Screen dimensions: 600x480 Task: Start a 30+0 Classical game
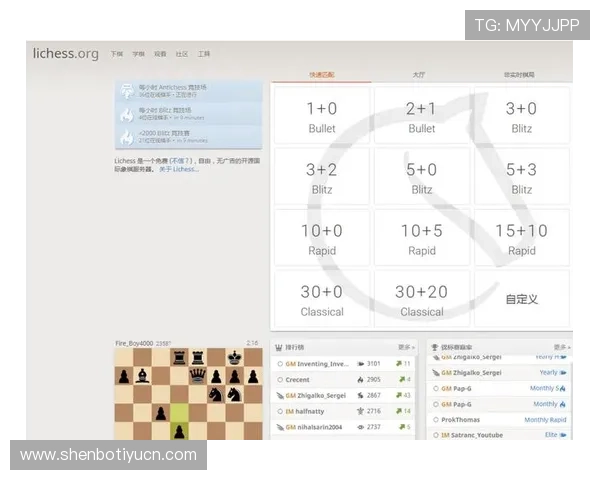pos(322,299)
